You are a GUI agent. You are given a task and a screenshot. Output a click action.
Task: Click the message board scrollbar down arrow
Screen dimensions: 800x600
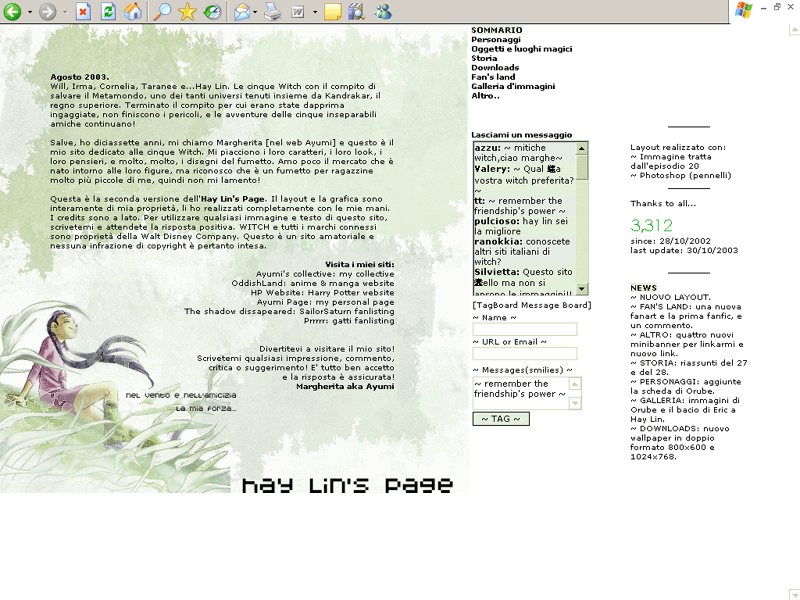pyautogui.click(x=582, y=289)
